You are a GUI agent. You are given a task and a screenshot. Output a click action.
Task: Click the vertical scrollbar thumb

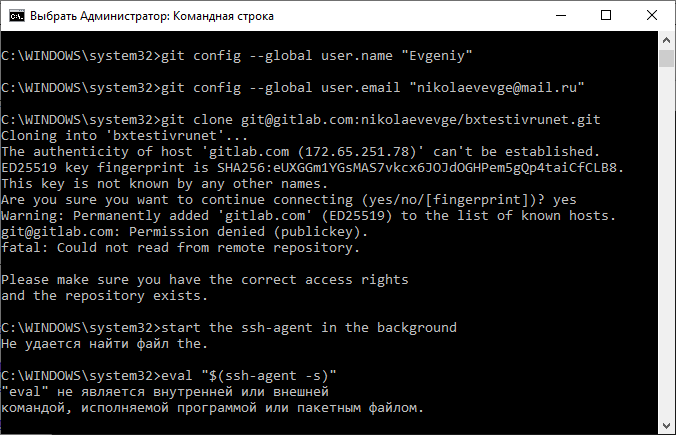pyautogui.click(x=666, y=58)
